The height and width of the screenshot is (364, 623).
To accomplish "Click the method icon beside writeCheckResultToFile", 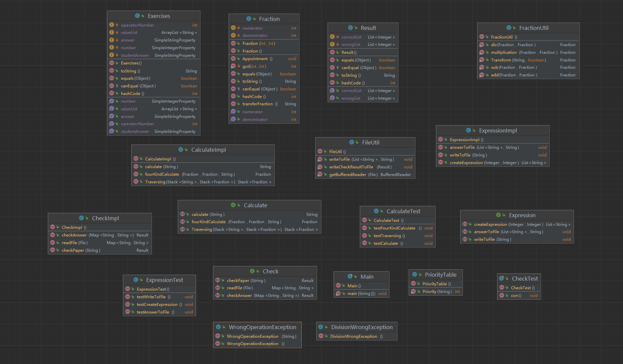I will [x=320, y=167].
